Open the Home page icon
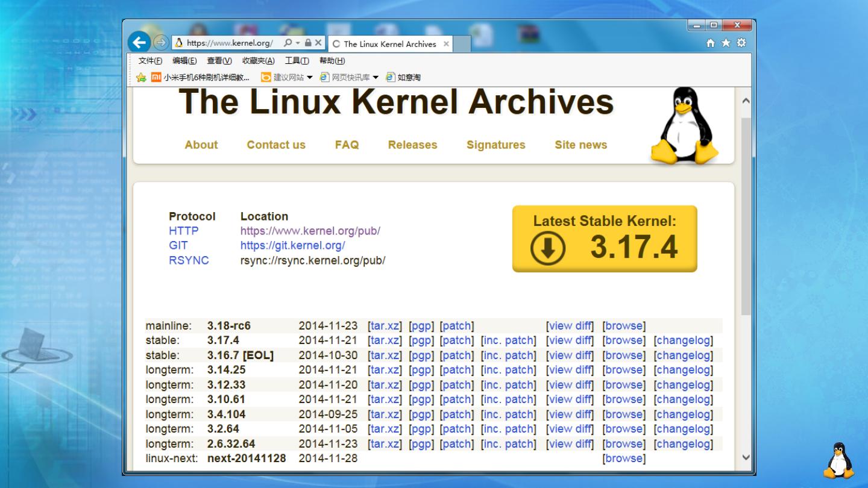This screenshot has width=868, height=488. point(711,43)
